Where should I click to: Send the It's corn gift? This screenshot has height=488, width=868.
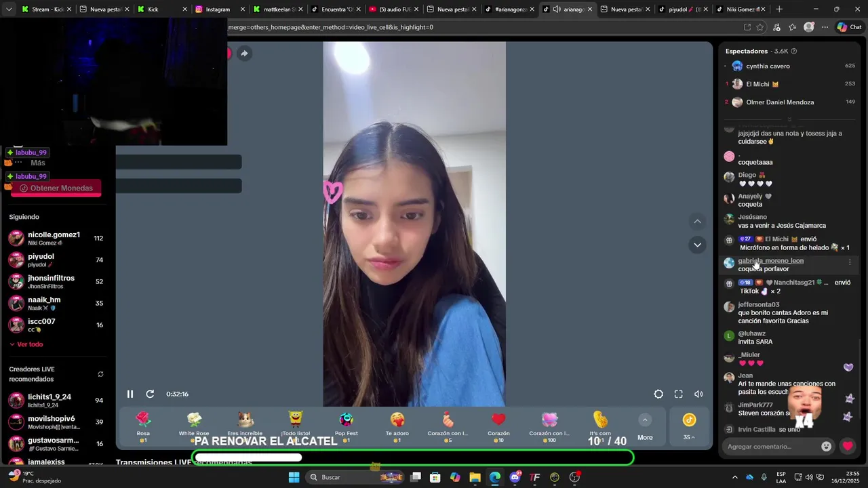[600, 427]
